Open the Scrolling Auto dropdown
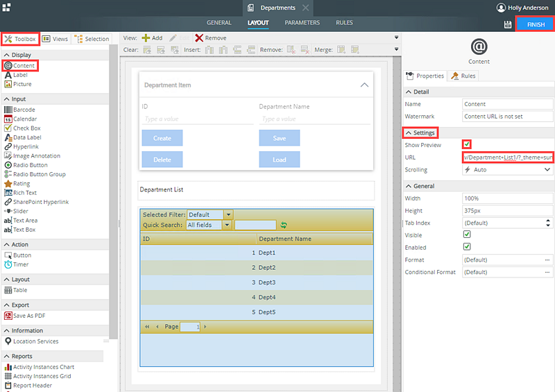Image resolution: width=555 pixels, height=392 pixels. 507,169
